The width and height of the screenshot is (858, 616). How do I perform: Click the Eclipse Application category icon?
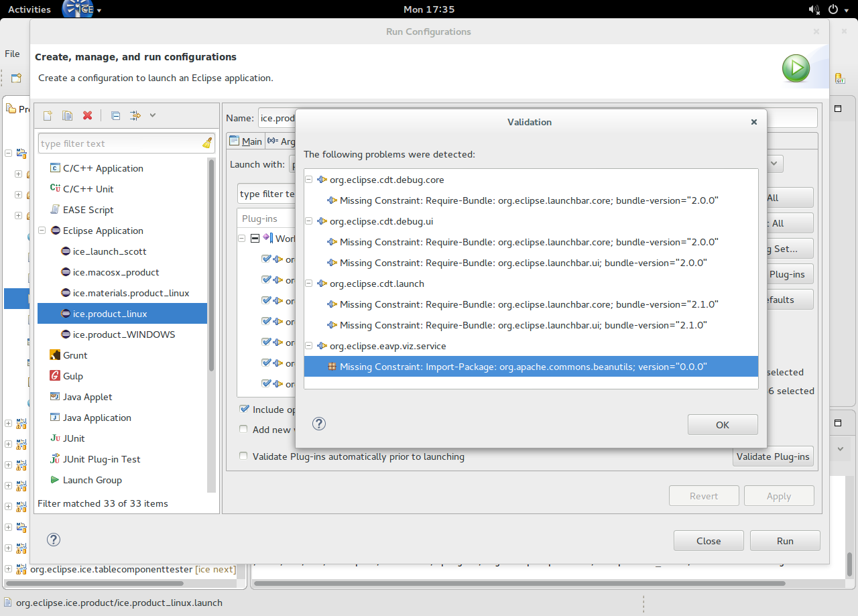point(55,231)
